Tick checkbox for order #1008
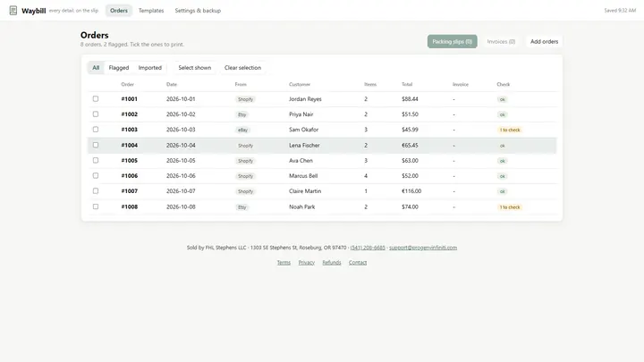644x362 pixels. (x=96, y=206)
